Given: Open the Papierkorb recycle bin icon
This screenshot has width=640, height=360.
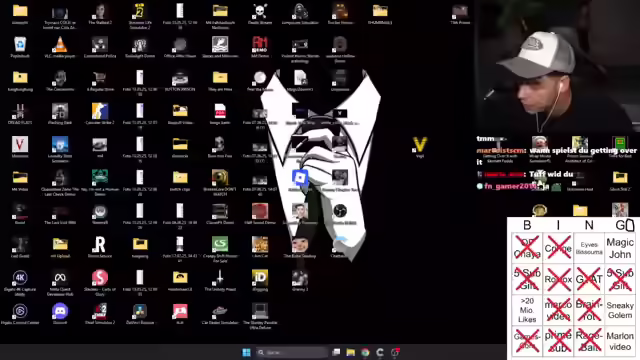Looking at the screenshot, I should [x=20, y=44].
